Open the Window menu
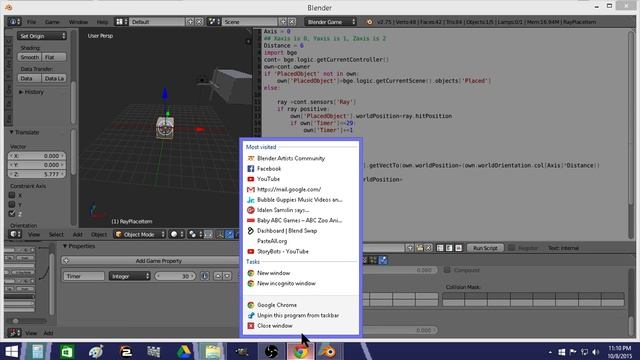This screenshot has width=640, height=360. point(78,22)
